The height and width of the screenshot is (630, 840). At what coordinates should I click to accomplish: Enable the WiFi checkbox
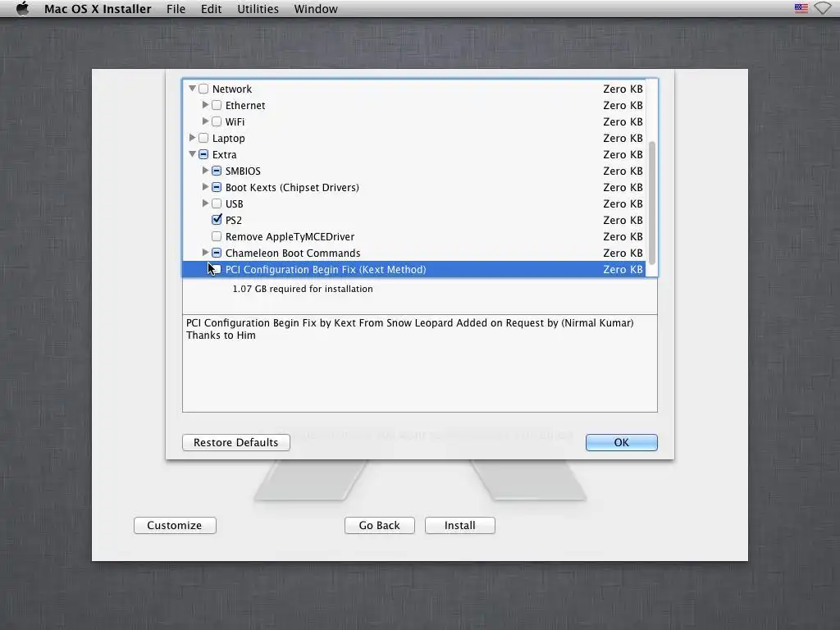pos(217,121)
